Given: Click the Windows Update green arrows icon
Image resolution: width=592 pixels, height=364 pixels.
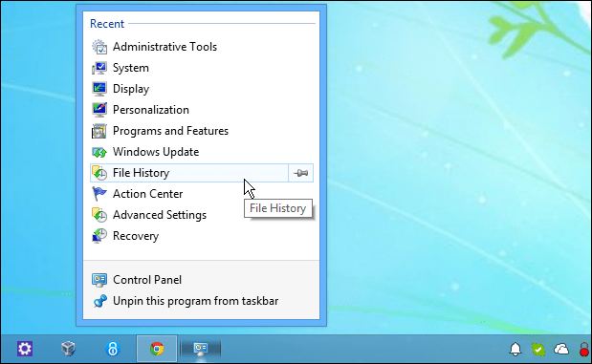Looking at the screenshot, I should 99,152.
